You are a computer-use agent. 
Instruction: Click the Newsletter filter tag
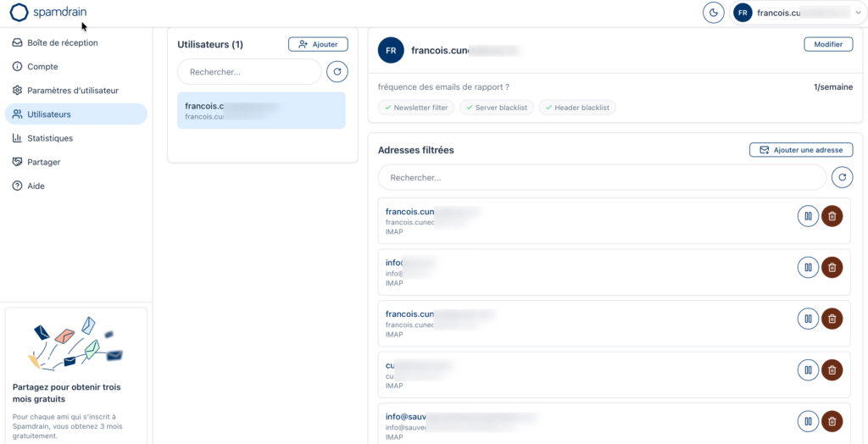(416, 108)
